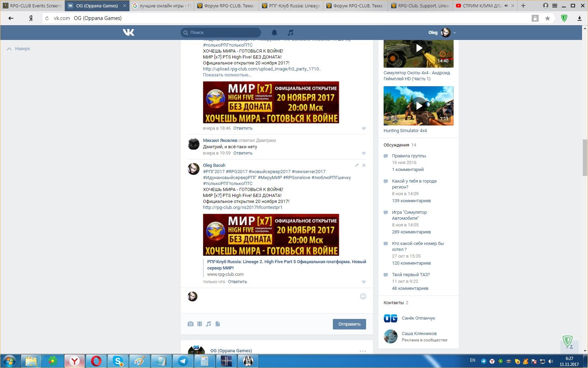Attach audio to the comment
588x368 pixels.
tap(208, 324)
